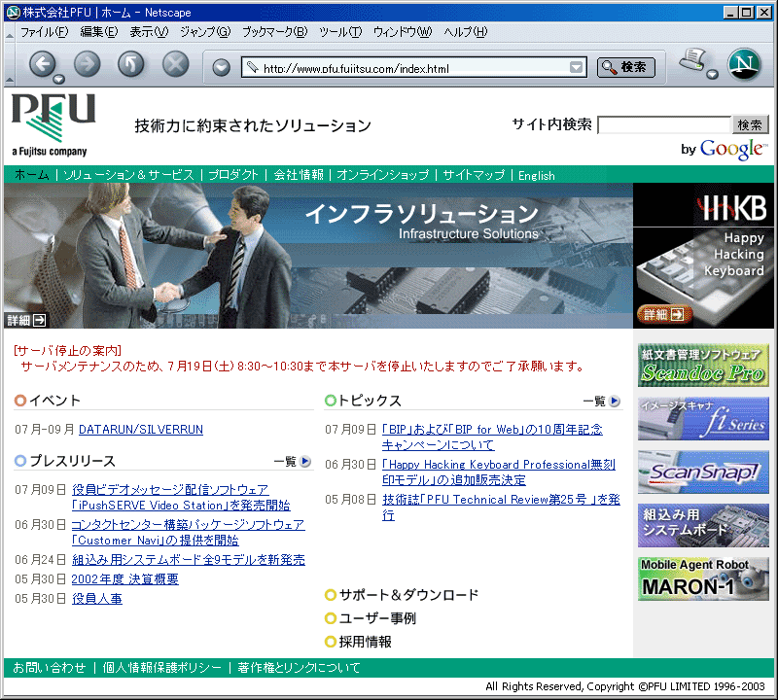Select サイトマップ in the navigation bar
The image size is (778, 700).
pyautogui.click(x=474, y=175)
